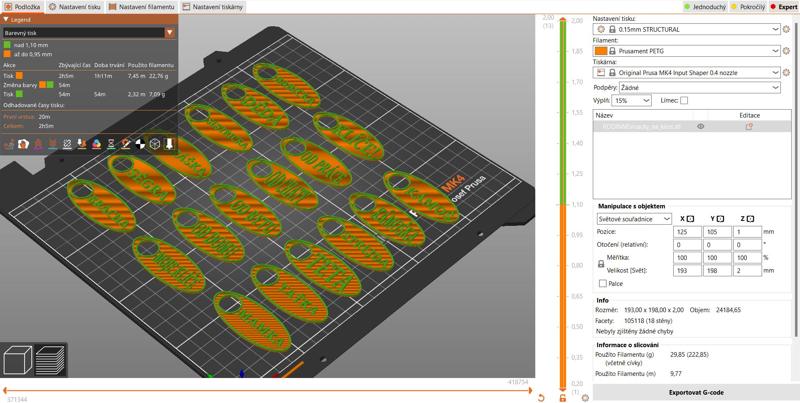Screen dimensions: 800x403
Task: Toggle Tool changes icon in legend toolbar
Action: [82, 145]
